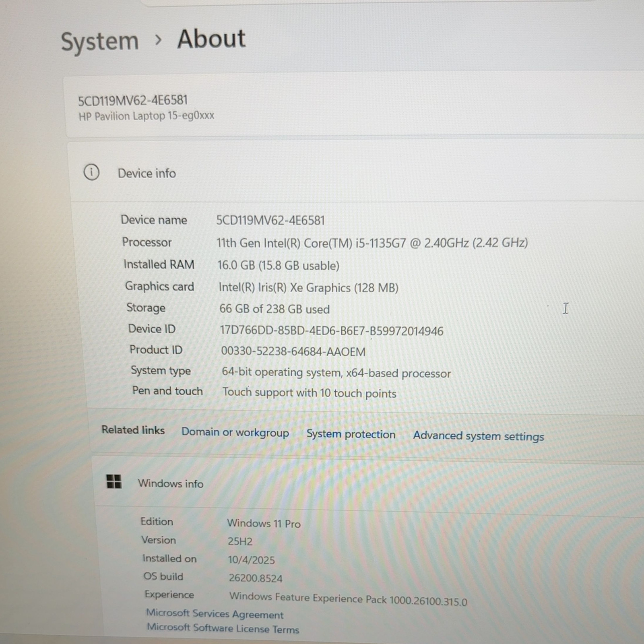Select Device name value in Device info

(x=270, y=220)
